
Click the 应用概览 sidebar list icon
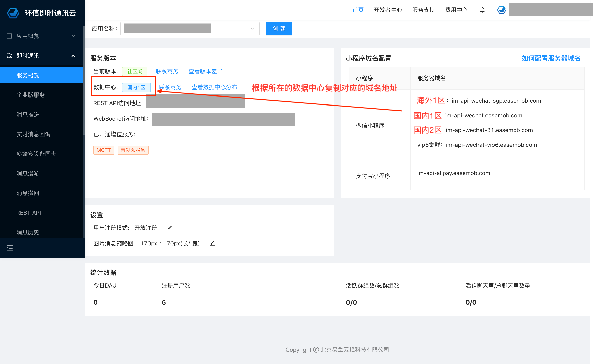tap(9, 36)
